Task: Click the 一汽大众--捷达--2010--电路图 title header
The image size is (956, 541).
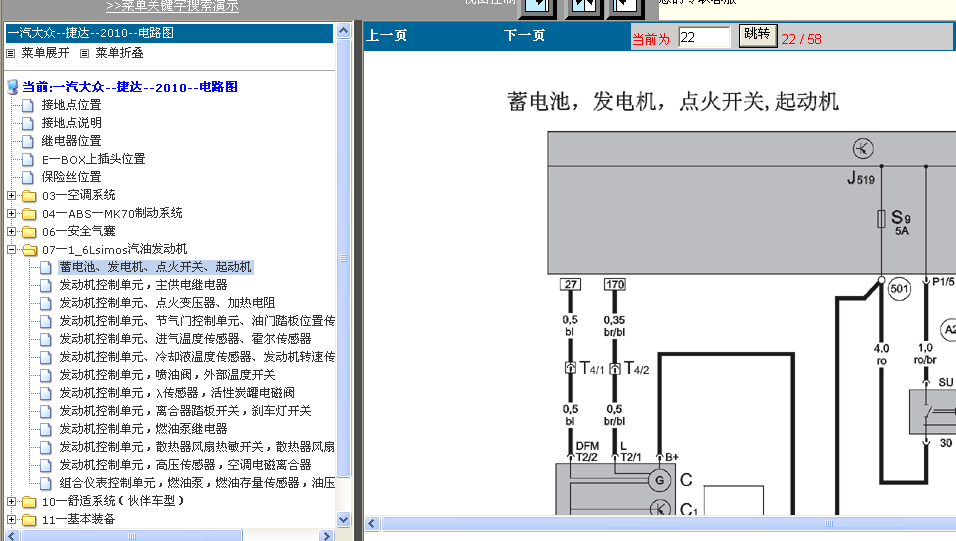Action: pos(169,33)
